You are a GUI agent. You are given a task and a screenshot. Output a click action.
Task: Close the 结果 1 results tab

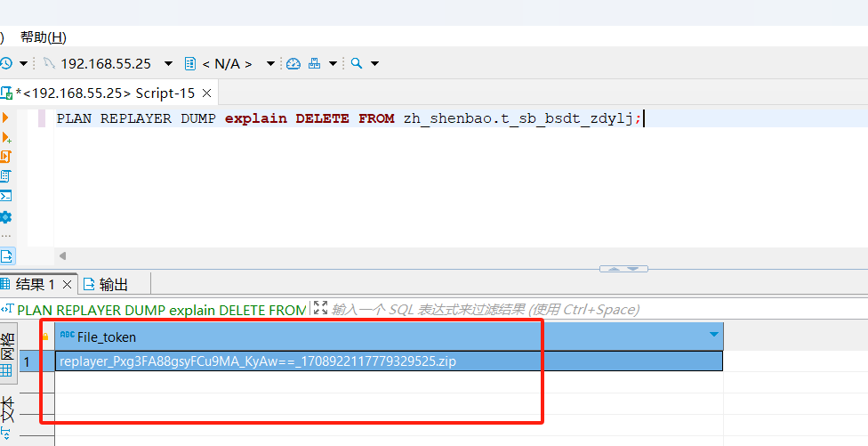[x=67, y=285]
